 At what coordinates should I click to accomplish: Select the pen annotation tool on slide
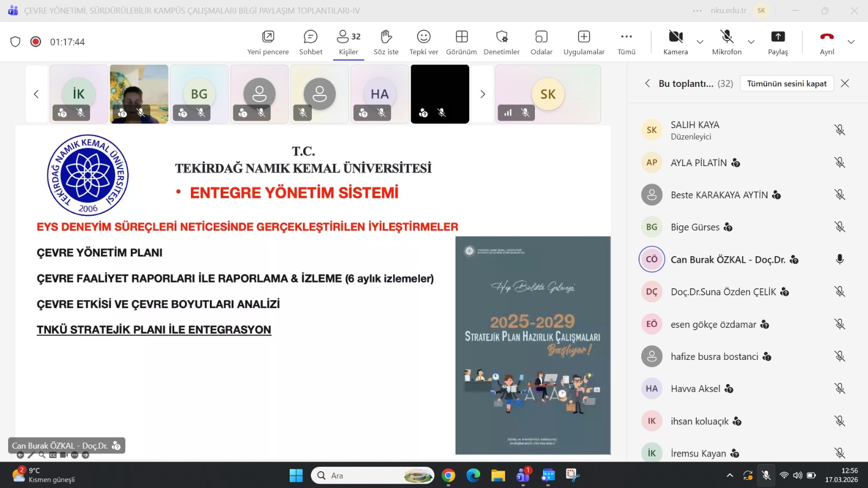(31, 455)
